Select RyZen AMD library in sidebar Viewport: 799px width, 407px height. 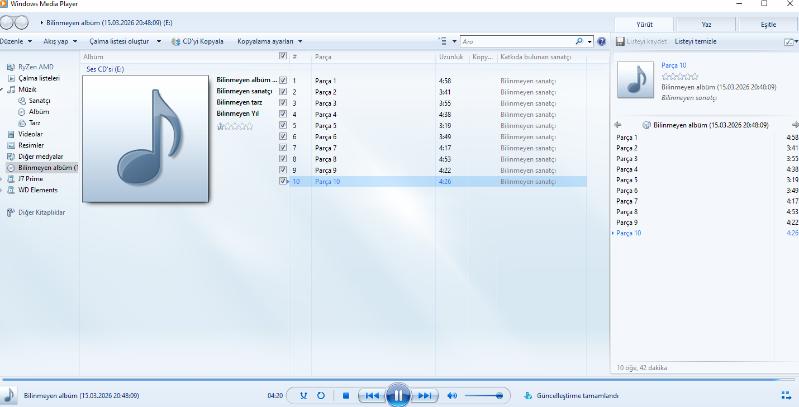31,67
